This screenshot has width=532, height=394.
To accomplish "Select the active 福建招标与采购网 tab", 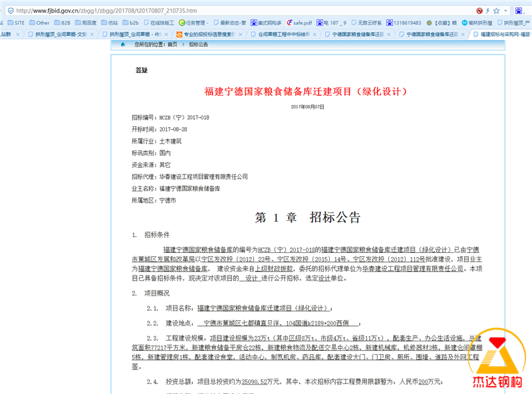I will 501,35.
